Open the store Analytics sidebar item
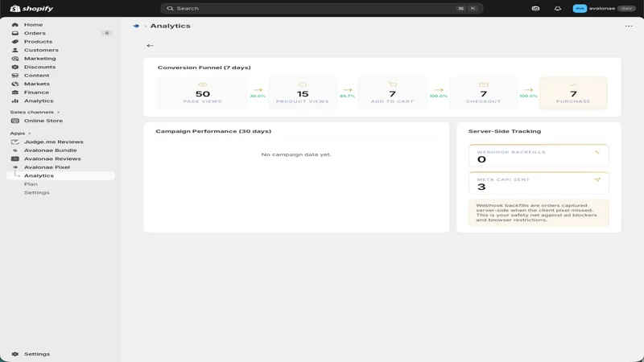 pyautogui.click(x=39, y=101)
